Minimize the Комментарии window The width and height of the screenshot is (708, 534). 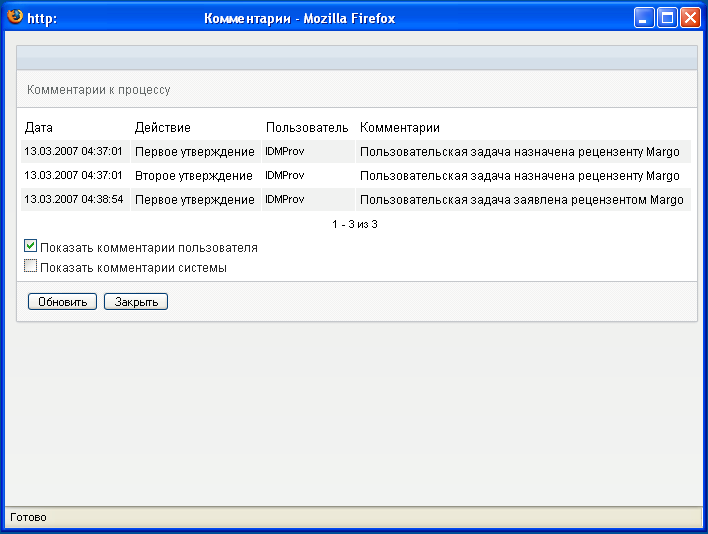pos(645,18)
